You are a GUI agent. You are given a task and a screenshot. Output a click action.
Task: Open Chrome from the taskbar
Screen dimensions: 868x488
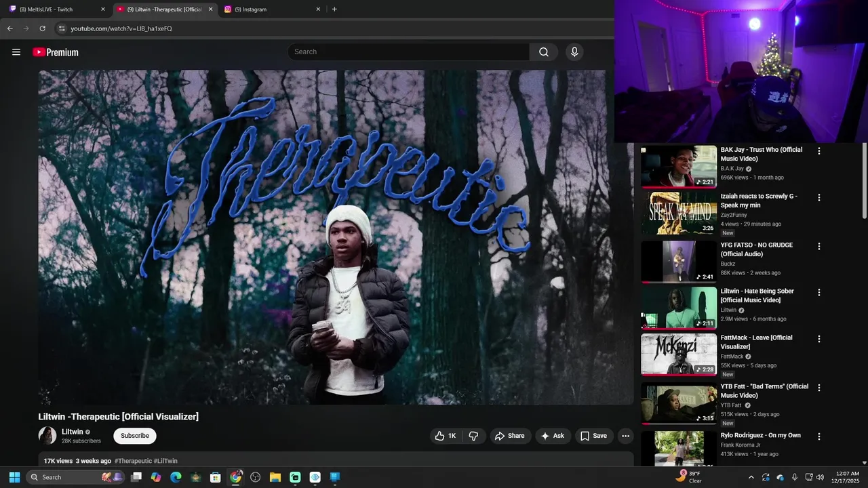click(x=235, y=477)
